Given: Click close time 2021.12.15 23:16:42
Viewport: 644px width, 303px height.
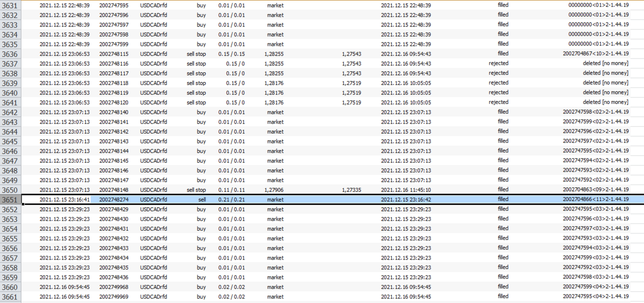Looking at the screenshot, I should [x=406, y=199].
